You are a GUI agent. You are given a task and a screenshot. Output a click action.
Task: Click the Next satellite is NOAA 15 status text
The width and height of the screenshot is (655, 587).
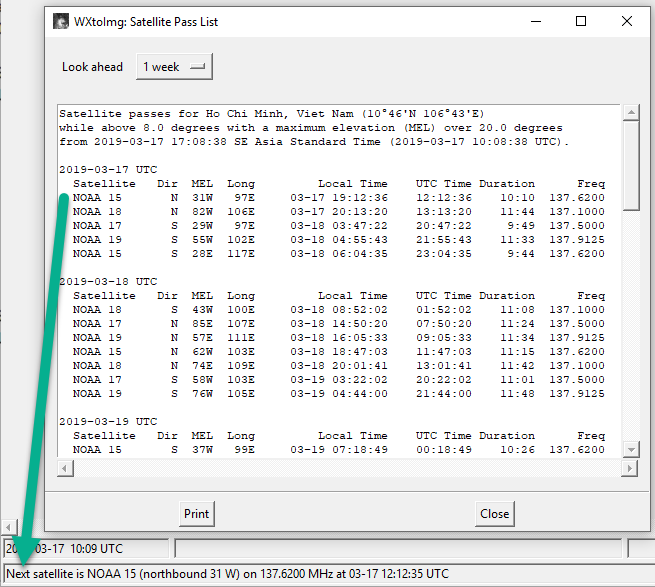(228, 574)
